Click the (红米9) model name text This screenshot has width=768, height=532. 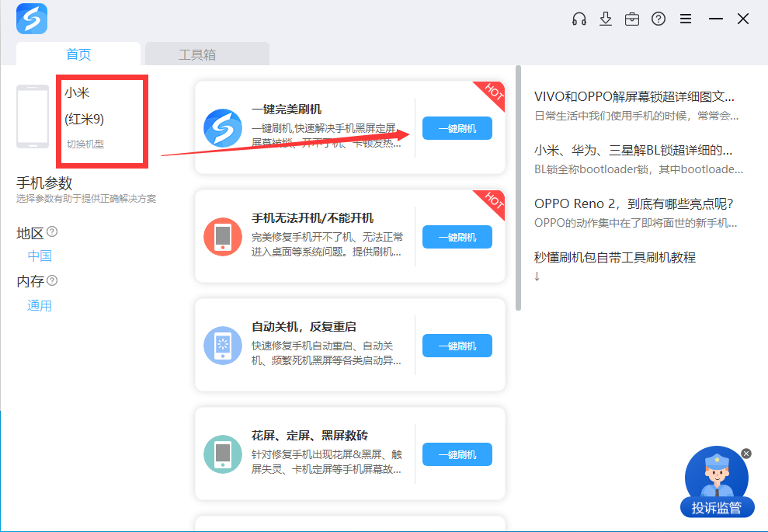tap(84, 119)
